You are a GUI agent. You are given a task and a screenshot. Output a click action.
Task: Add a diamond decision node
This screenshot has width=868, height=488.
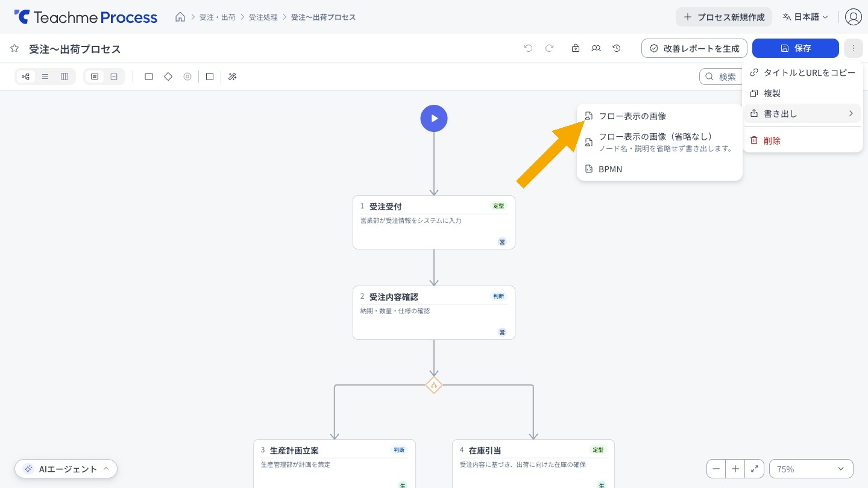pos(168,77)
